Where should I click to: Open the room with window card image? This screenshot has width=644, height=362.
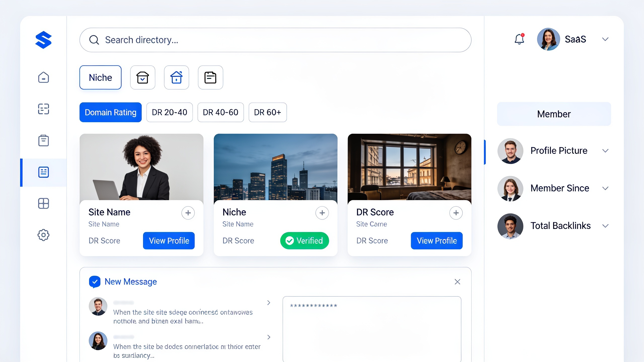coord(410,167)
